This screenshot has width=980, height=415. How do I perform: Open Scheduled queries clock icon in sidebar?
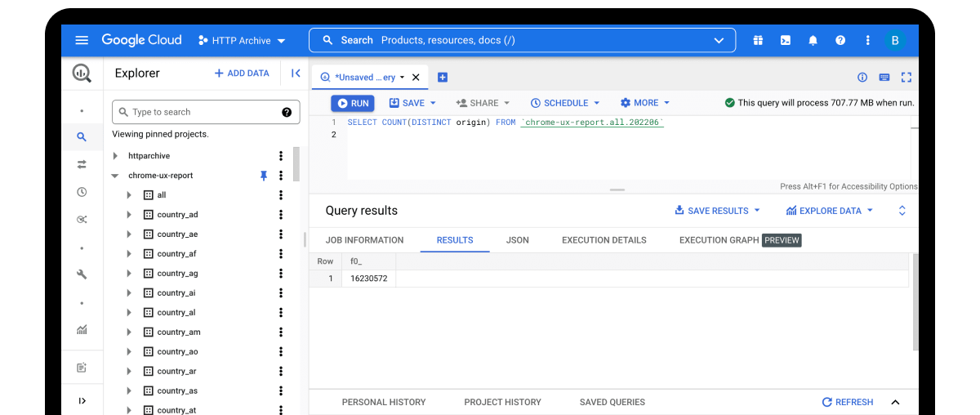[82, 192]
